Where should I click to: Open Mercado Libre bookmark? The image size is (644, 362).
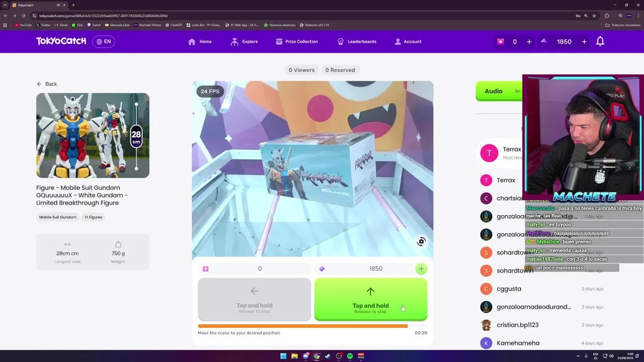click(117, 25)
